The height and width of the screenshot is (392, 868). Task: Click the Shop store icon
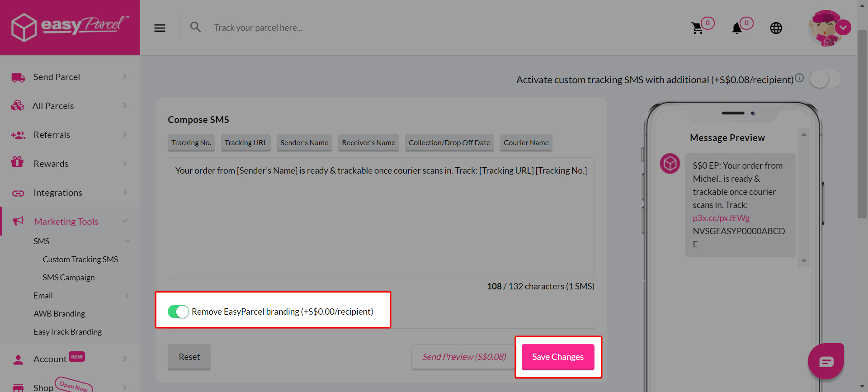pos(18,388)
